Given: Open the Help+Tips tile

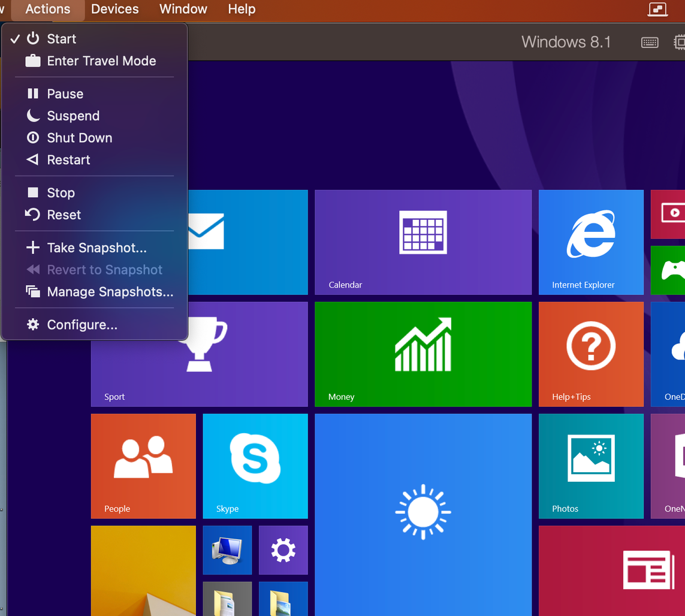Looking at the screenshot, I should 591,354.
